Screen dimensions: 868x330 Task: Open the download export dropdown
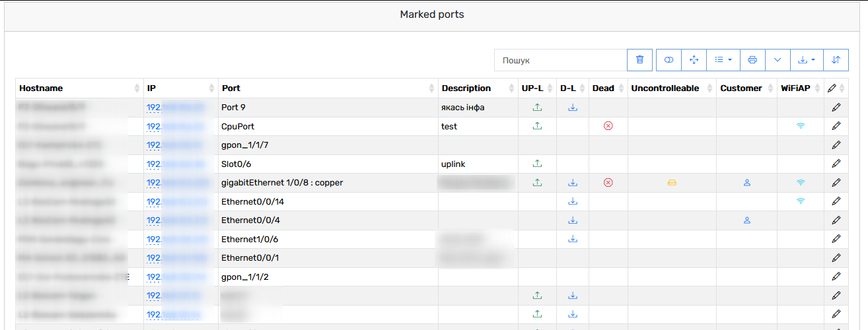click(x=807, y=60)
